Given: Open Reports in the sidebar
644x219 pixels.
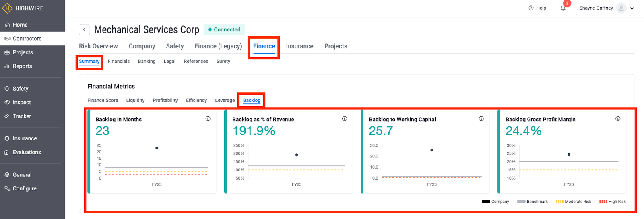Looking at the screenshot, I should (22, 66).
